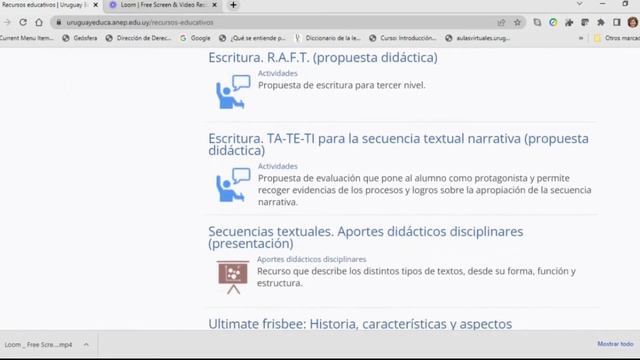Click Mostrar todo in downloads bar
640x360 pixels.
615,344
